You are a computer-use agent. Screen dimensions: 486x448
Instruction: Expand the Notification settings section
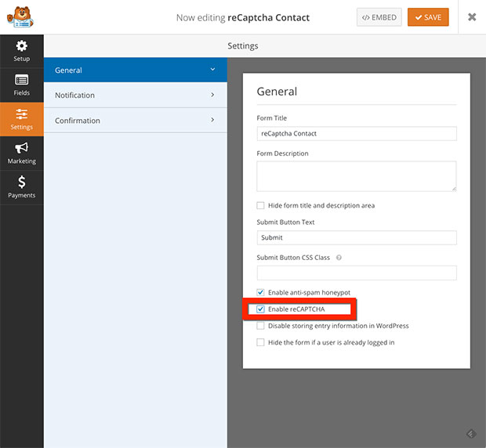(212, 95)
